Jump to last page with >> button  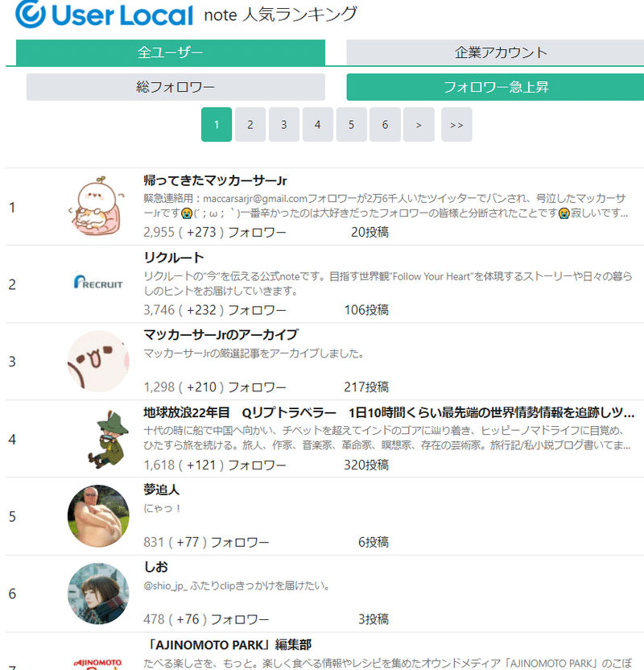tap(456, 124)
